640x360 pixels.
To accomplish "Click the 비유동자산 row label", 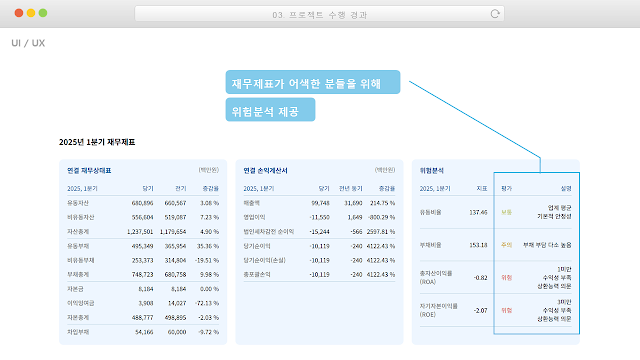I will point(80,217).
